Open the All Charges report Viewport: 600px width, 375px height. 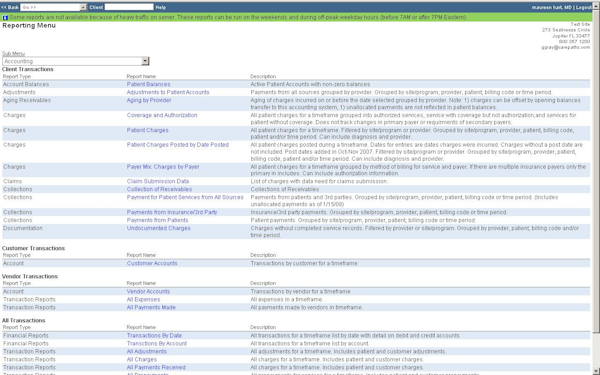(142, 360)
